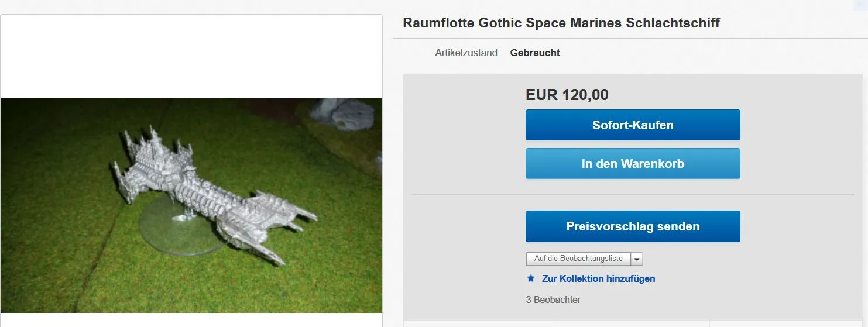
Task: Enlarge the battleship product photo
Action: point(191,205)
